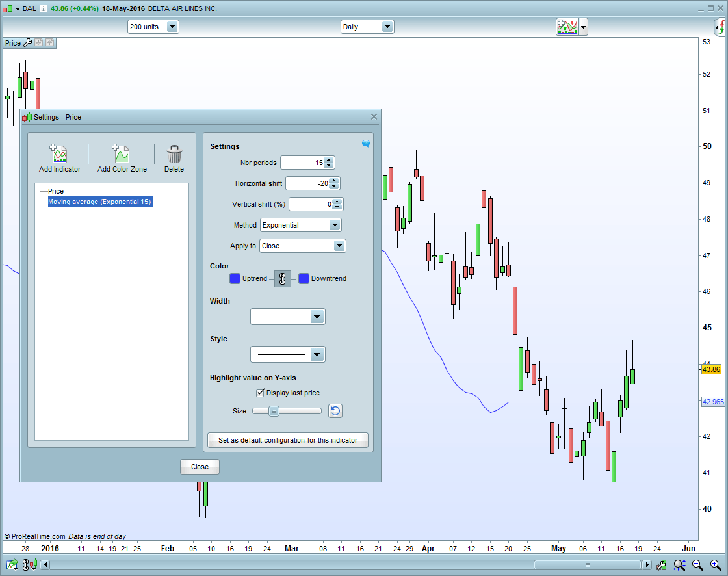Click the 43.86 price label on the Y-axis
This screenshot has height=576, width=728.
coord(711,369)
